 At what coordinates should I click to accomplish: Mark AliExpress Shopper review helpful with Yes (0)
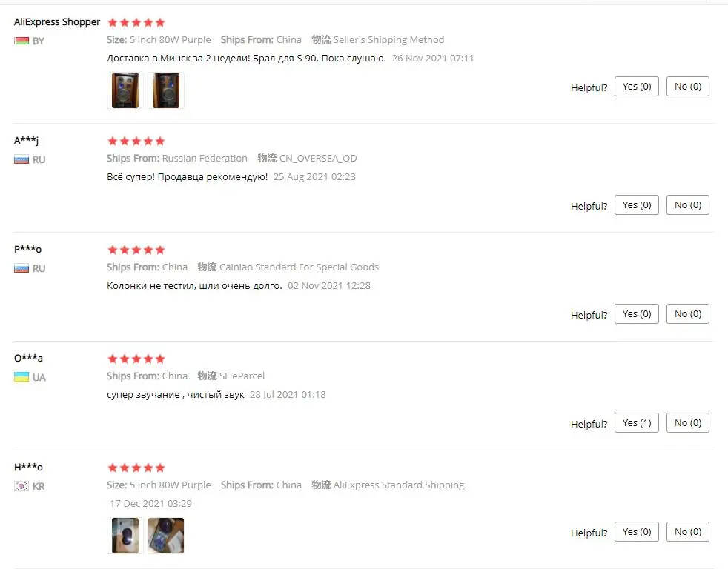(x=637, y=86)
